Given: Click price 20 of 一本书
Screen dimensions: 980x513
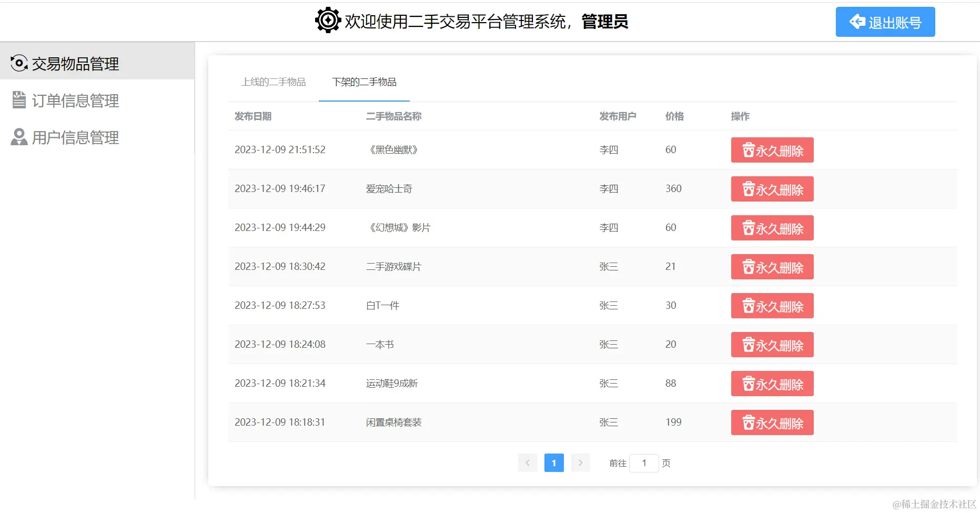Looking at the screenshot, I should coord(671,345).
